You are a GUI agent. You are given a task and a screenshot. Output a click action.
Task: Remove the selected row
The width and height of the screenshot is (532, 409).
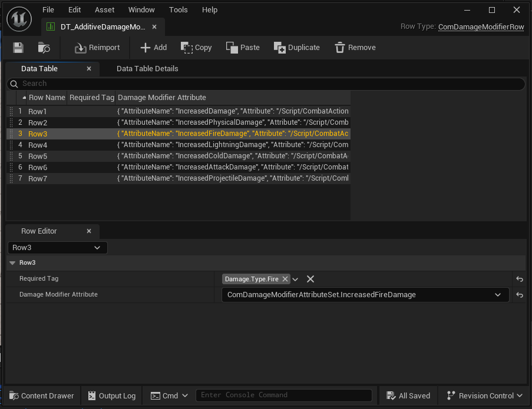coord(355,48)
